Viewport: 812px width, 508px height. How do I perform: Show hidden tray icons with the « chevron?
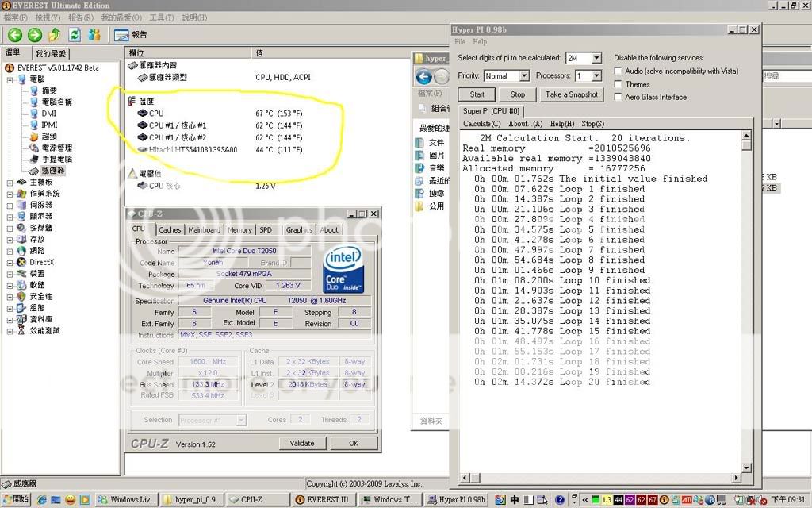585,500
